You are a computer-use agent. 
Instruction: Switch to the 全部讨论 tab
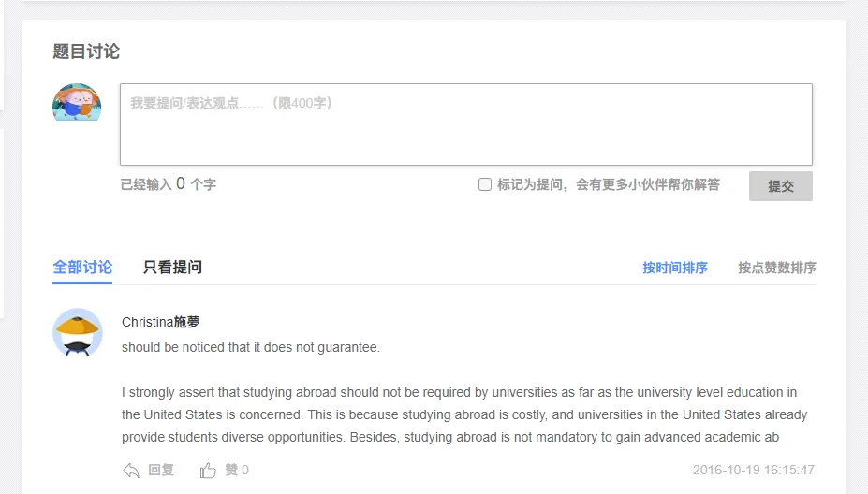(82, 268)
